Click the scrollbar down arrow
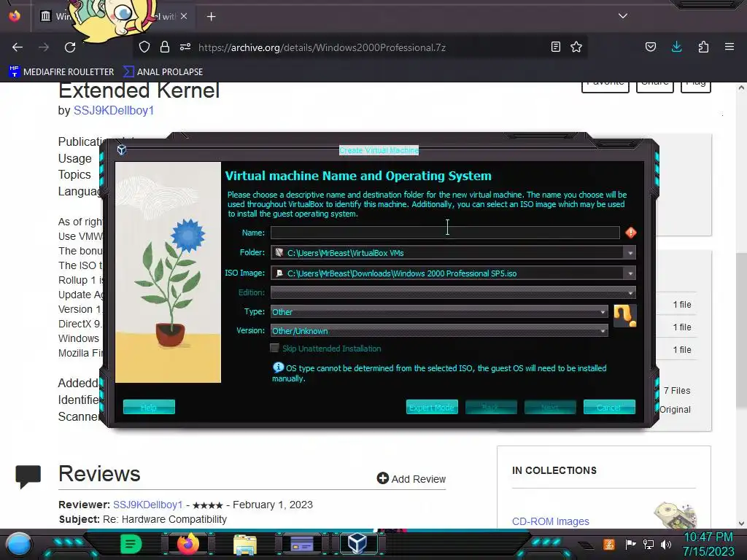Viewport: 747px width, 560px height. 741,524
